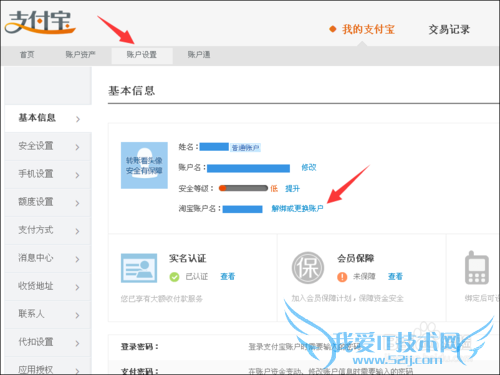Image resolution: width=500 pixels, height=375 pixels.
Task: Click green verified checkmark icon
Action: 174,277
